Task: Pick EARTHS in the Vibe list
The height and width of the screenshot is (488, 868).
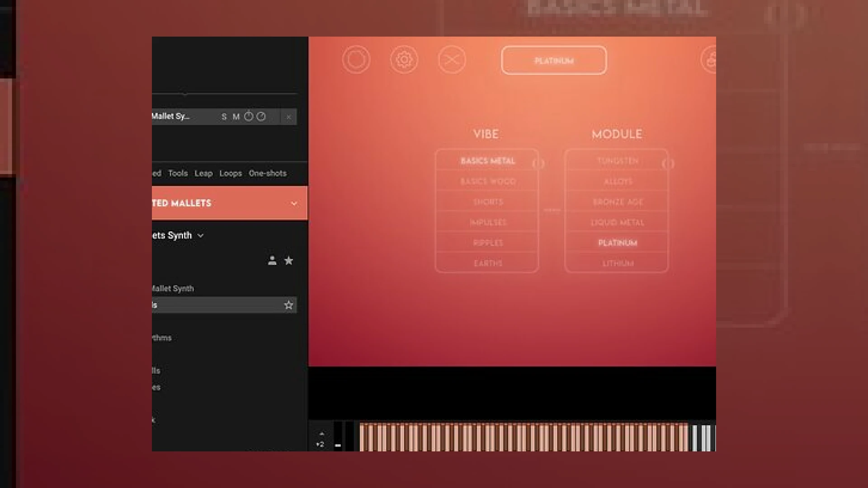Action: click(x=487, y=263)
